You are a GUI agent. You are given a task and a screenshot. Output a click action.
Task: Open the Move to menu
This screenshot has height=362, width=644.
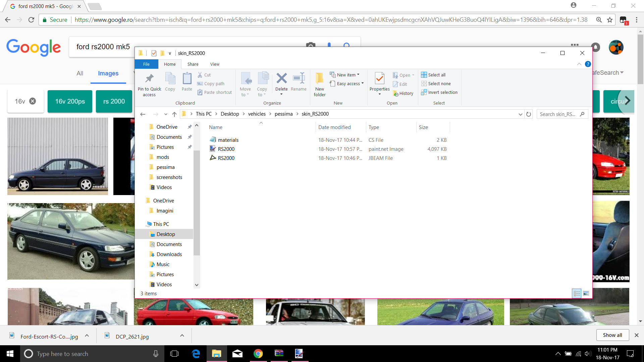point(245,84)
